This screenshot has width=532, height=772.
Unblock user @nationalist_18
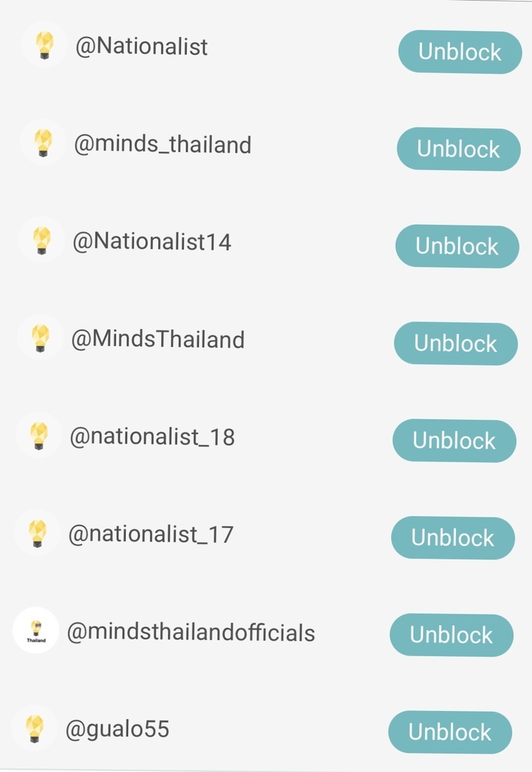pyautogui.click(x=454, y=440)
